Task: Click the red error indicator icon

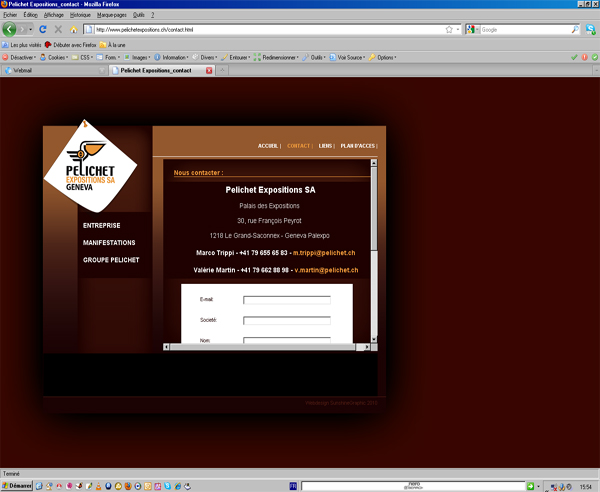Action: [585, 57]
